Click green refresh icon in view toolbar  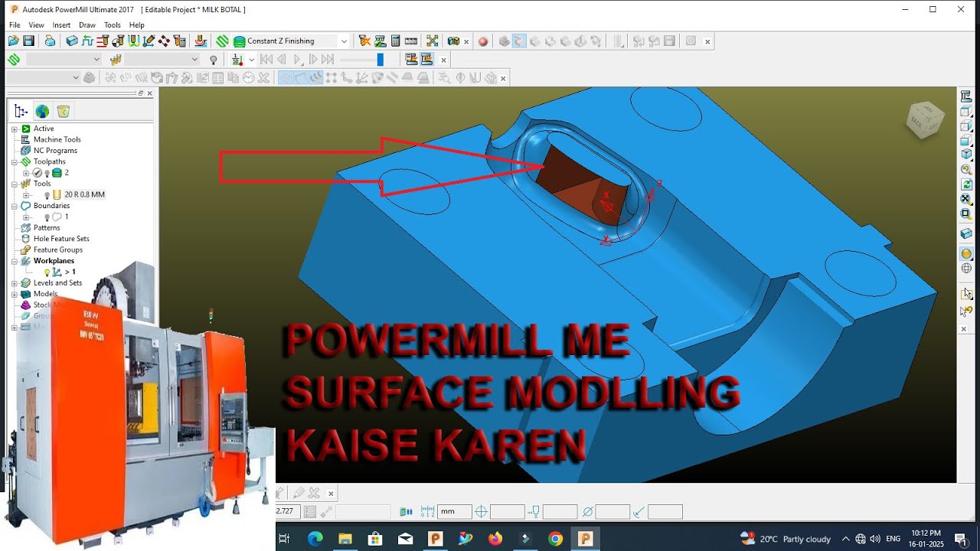pos(966,184)
